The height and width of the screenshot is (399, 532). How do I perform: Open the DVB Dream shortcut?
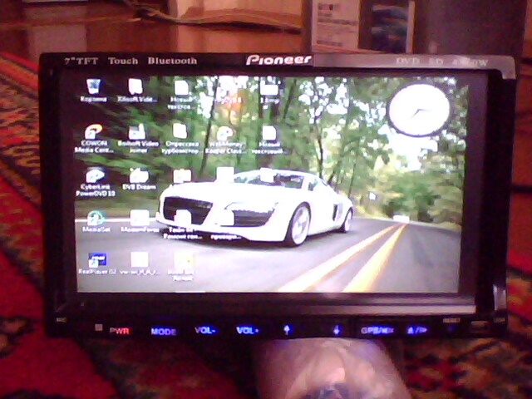point(139,177)
